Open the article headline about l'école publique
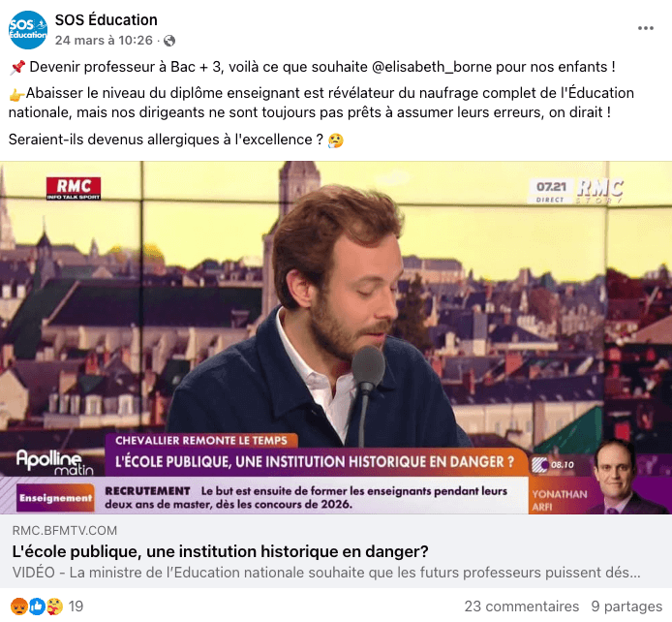Viewport: 672px width, 622px height. [220, 551]
